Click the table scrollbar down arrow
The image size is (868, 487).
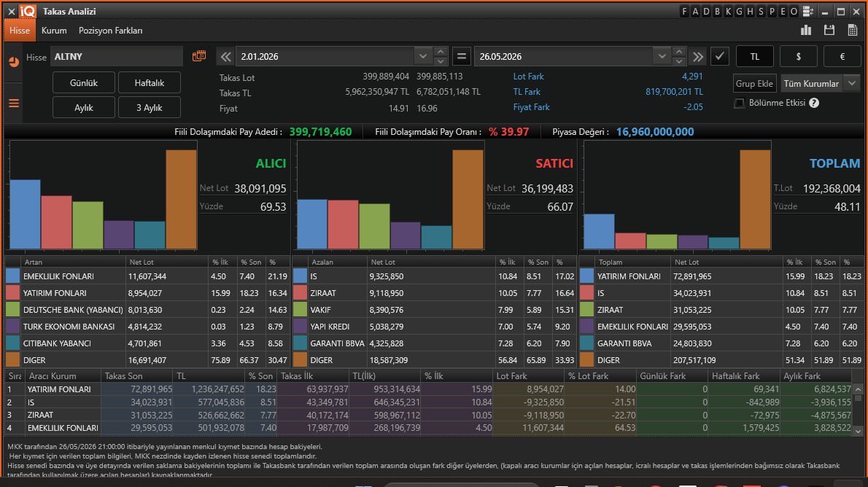tap(858, 431)
